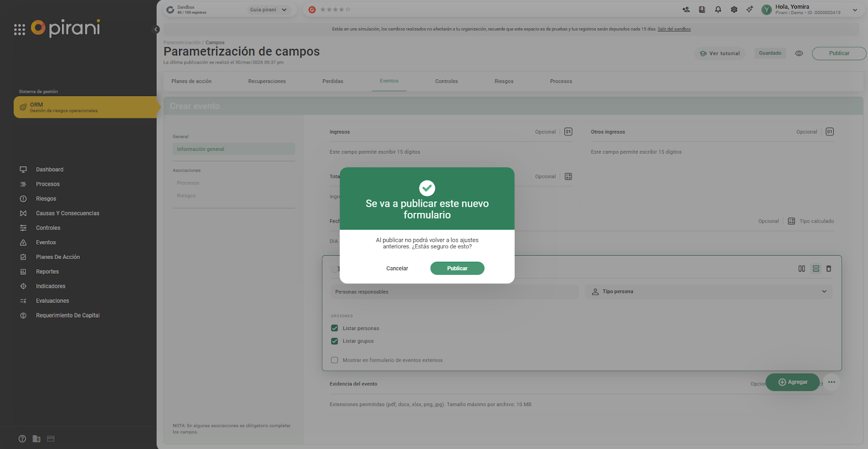Click the help question mark icon

22,439
